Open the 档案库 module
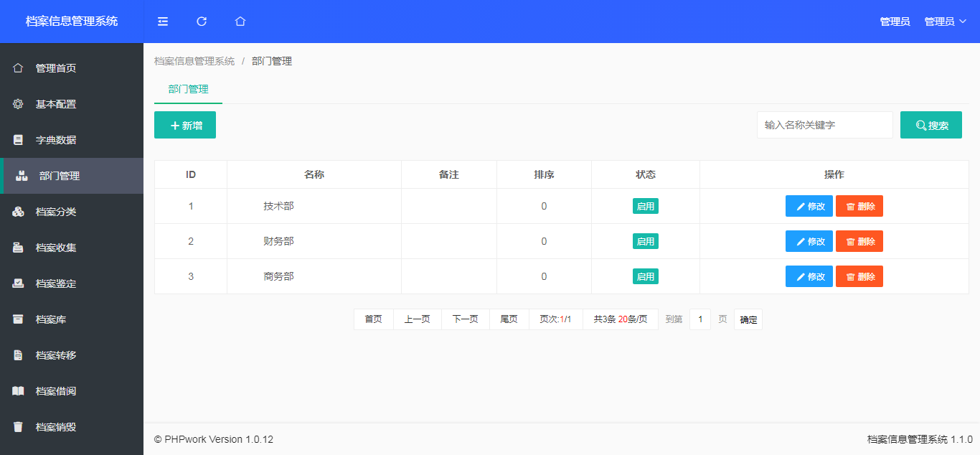 coord(51,319)
